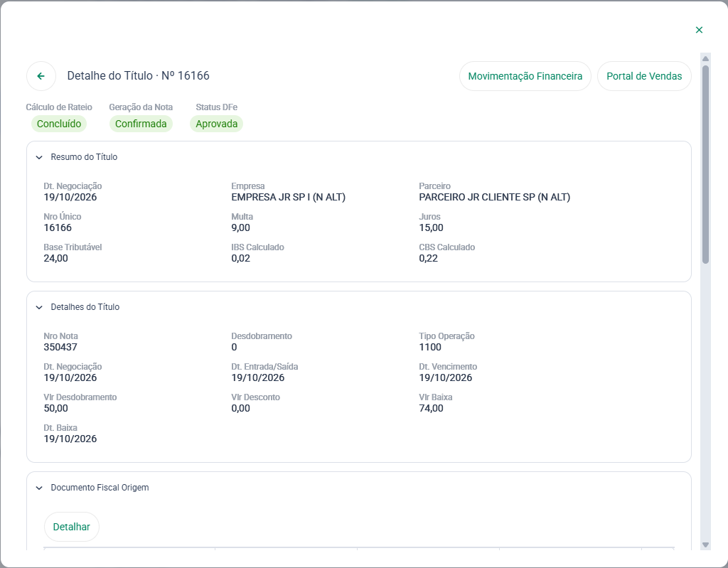Click the CBS Calculado value 0,22
Screen dimensions: 728x568
(x=428, y=258)
